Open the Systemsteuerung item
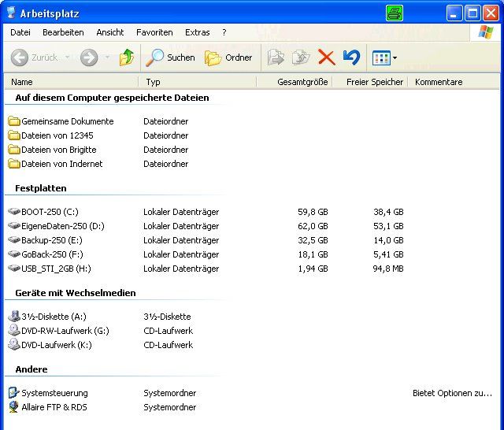The image size is (504, 430). (x=54, y=393)
